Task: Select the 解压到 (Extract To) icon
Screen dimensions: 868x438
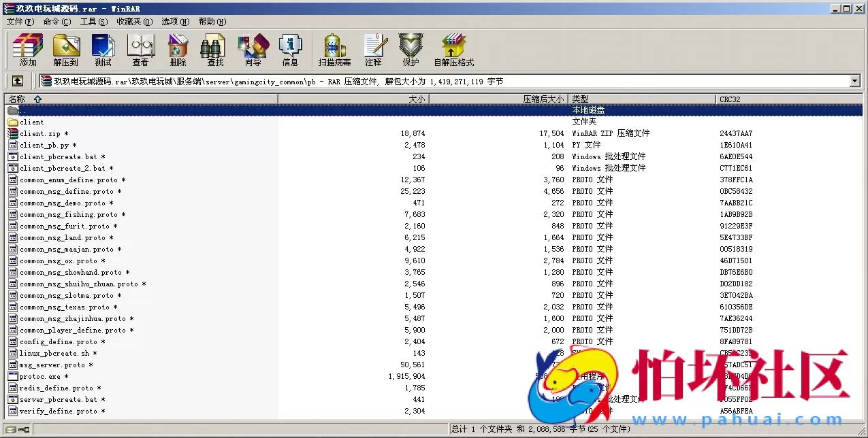Action: 65,50
